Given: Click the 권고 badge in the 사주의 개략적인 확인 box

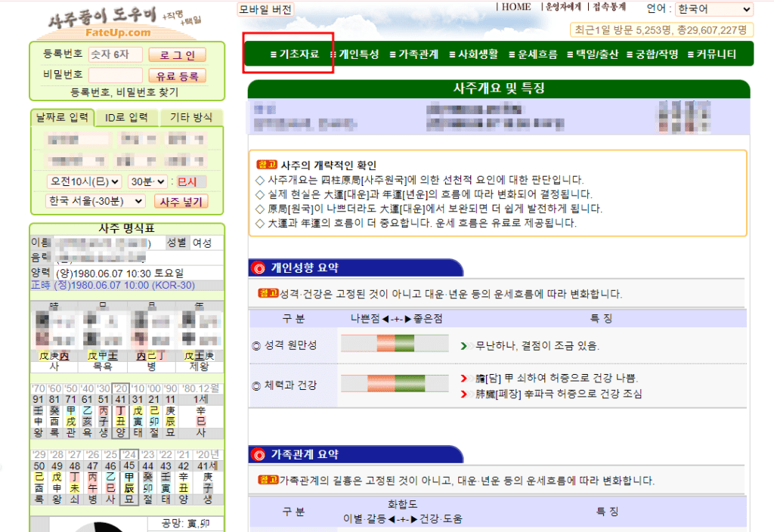Looking at the screenshot, I should [268, 165].
